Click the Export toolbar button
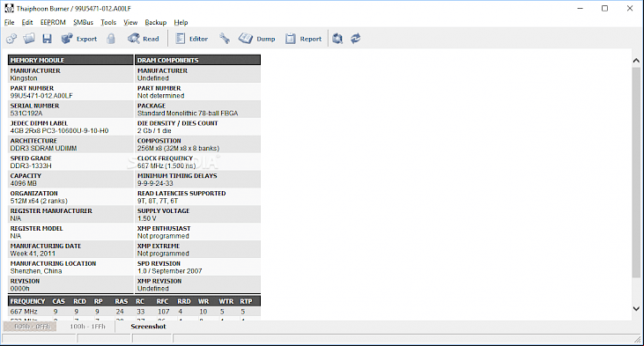 pos(79,39)
